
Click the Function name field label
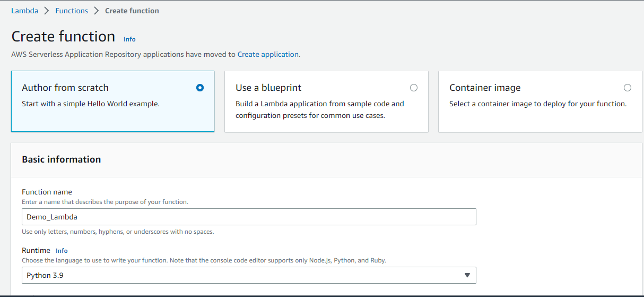coord(47,192)
